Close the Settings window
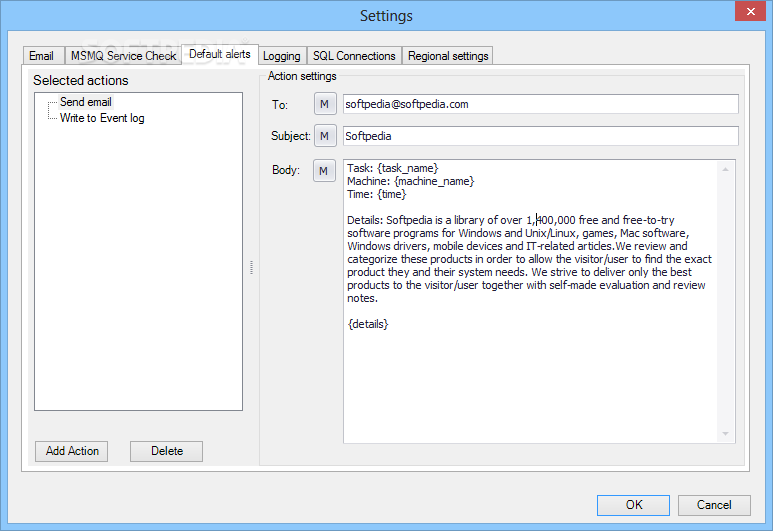This screenshot has height=531, width=773. pyautogui.click(x=750, y=11)
